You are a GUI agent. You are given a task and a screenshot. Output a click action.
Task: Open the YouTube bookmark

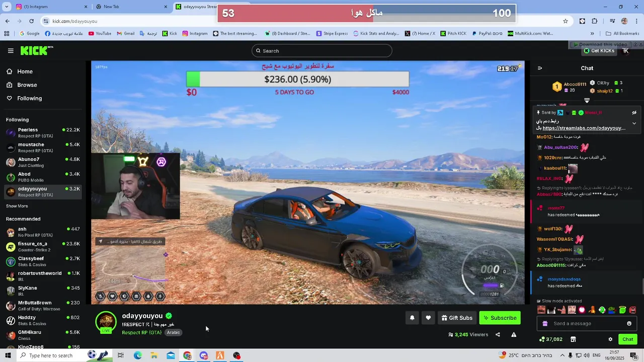click(100, 34)
